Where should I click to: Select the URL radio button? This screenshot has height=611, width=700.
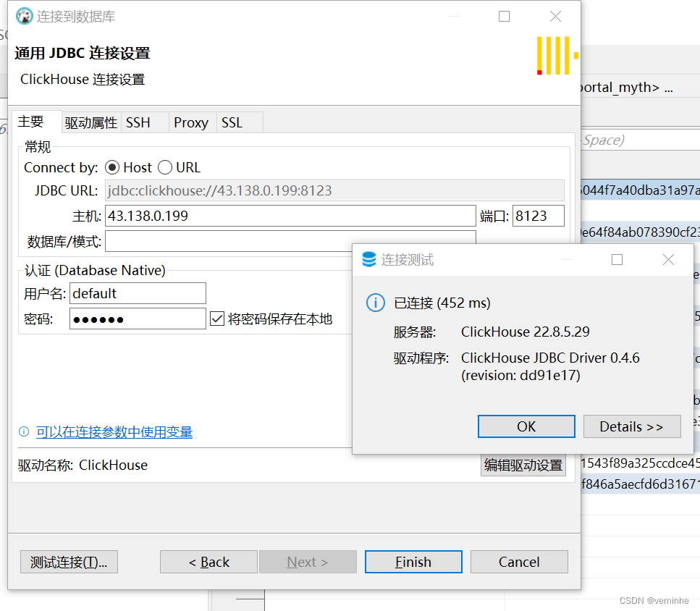tap(165, 167)
